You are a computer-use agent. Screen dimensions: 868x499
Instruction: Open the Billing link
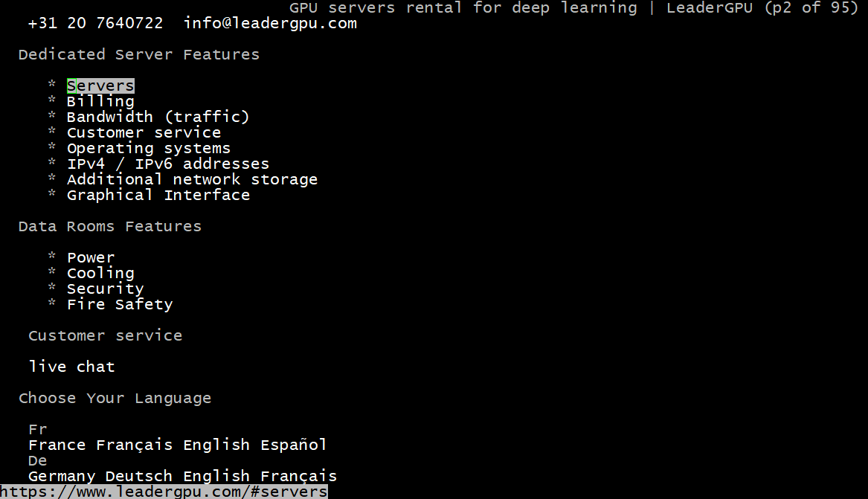tap(100, 101)
